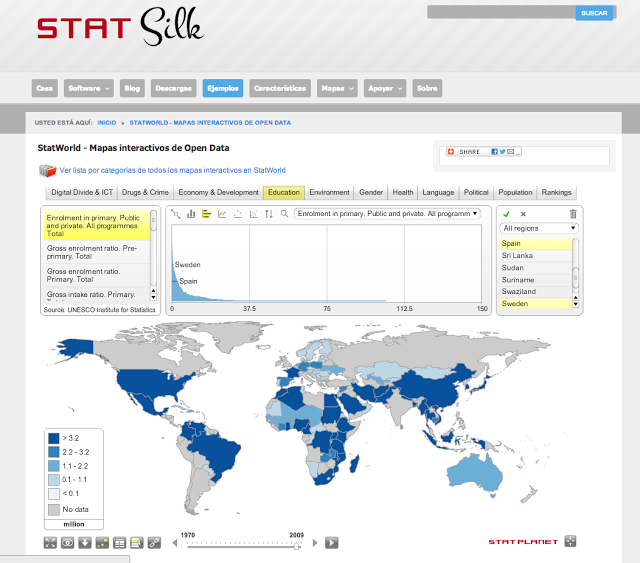Open the Casa nav item
The image size is (640, 563).
[x=44, y=88]
